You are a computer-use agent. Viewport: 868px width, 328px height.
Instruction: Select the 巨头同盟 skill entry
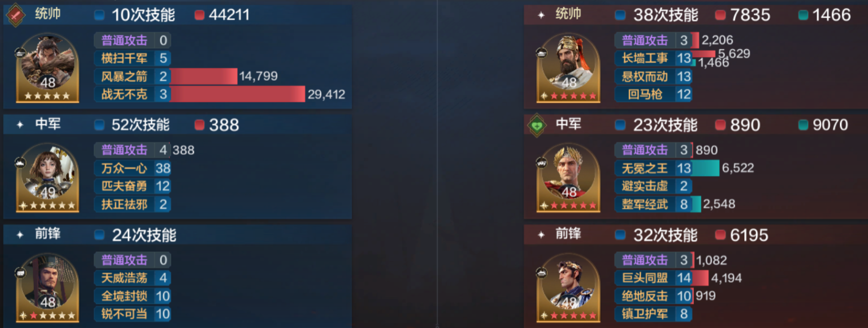tap(653, 278)
